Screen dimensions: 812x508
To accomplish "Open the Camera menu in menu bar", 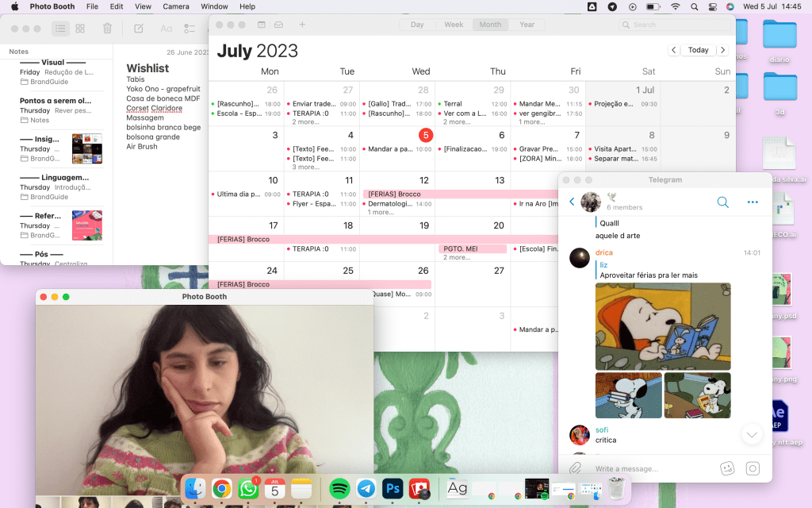I will click(175, 6).
